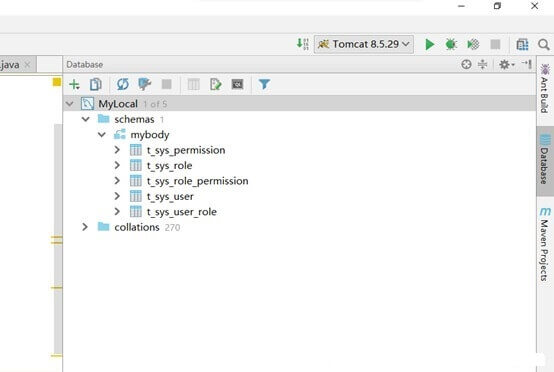Open Database panel gear settings
554x372 pixels.
[506, 64]
